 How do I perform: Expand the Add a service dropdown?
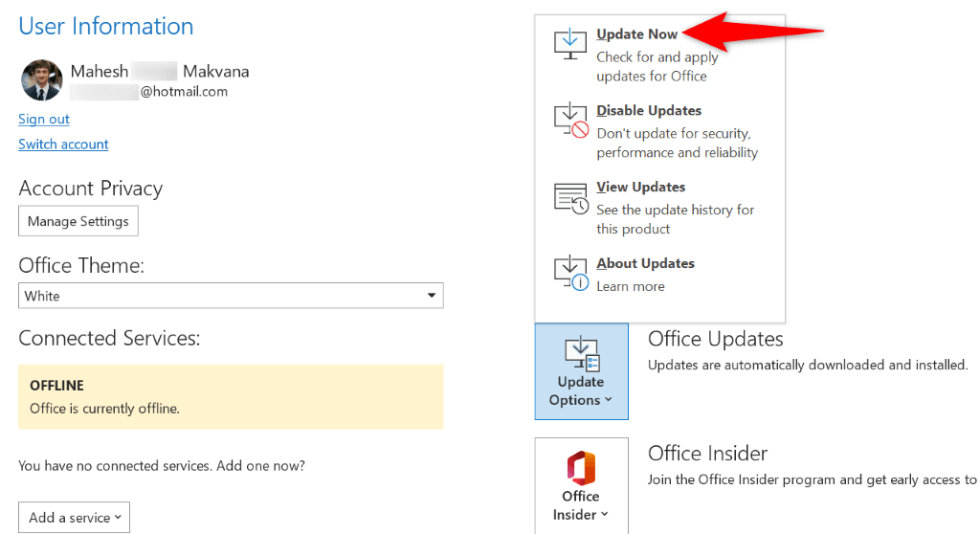click(74, 518)
